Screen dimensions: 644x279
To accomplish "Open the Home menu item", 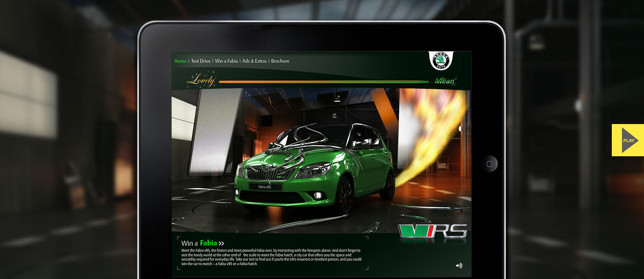I will 180,61.
